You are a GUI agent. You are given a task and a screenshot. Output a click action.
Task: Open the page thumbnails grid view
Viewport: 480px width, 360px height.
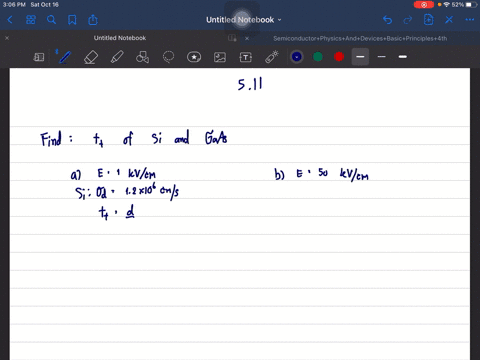click(31, 20)
